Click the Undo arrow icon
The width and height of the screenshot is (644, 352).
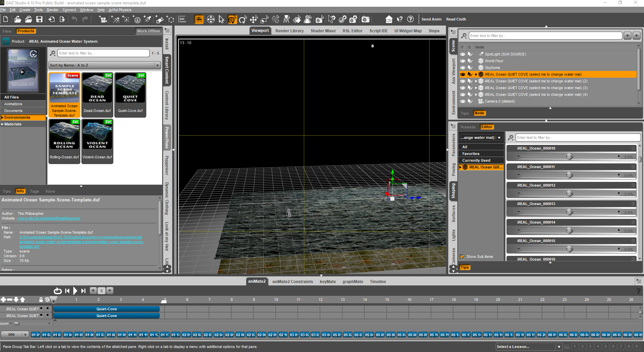tap(74, 19)
